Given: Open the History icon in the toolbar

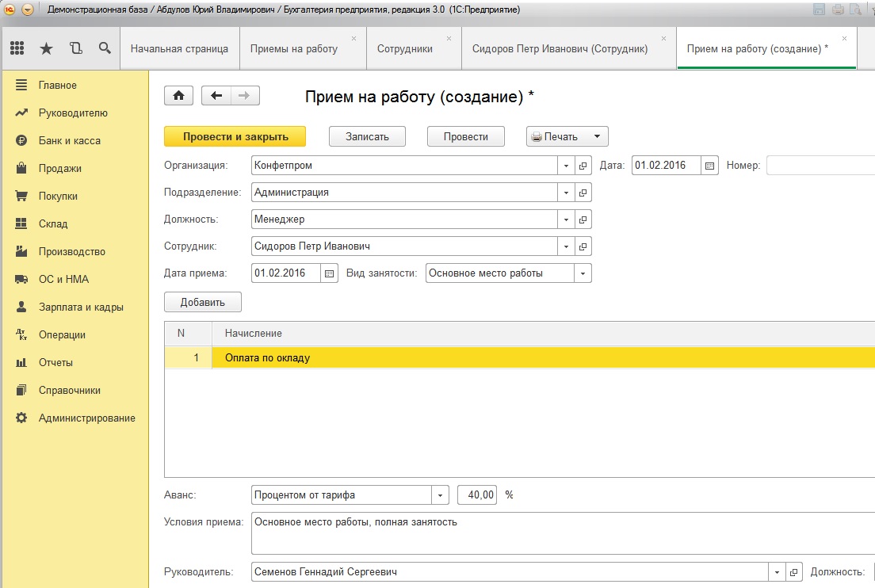Looking at the screenshot, I should click(76, 48).
